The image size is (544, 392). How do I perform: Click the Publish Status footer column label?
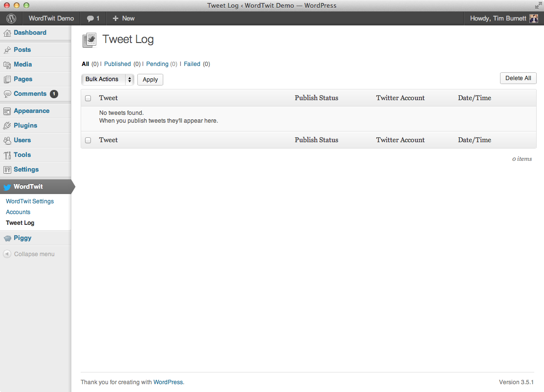point(316,140)
